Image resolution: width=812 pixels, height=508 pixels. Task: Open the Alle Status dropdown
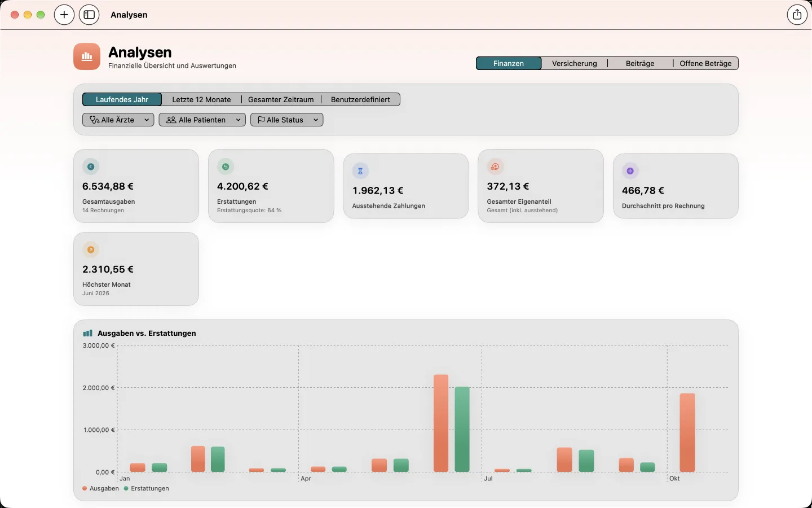coord(287,120)
